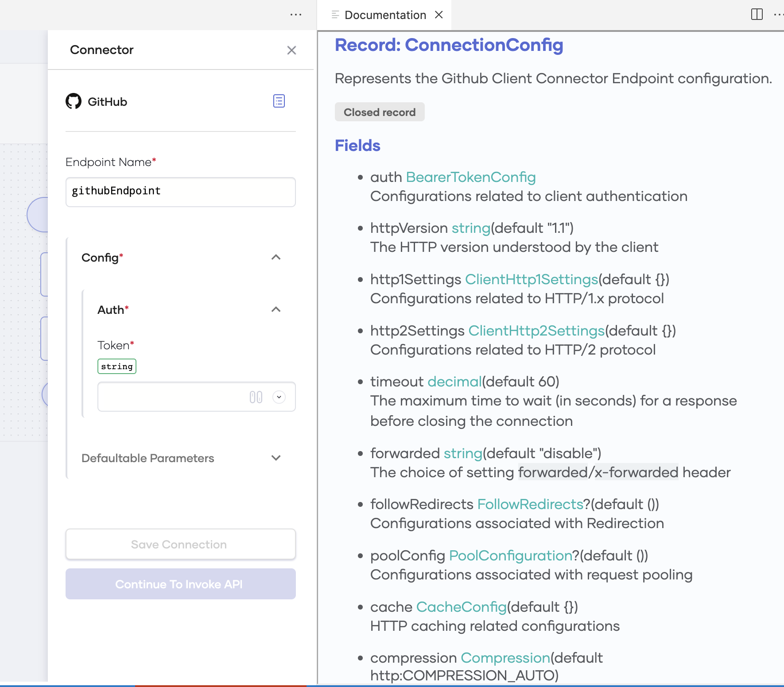Open the documentation icon beside GitHub label
This screenshot has height=687, width=784.
(279, 101)
